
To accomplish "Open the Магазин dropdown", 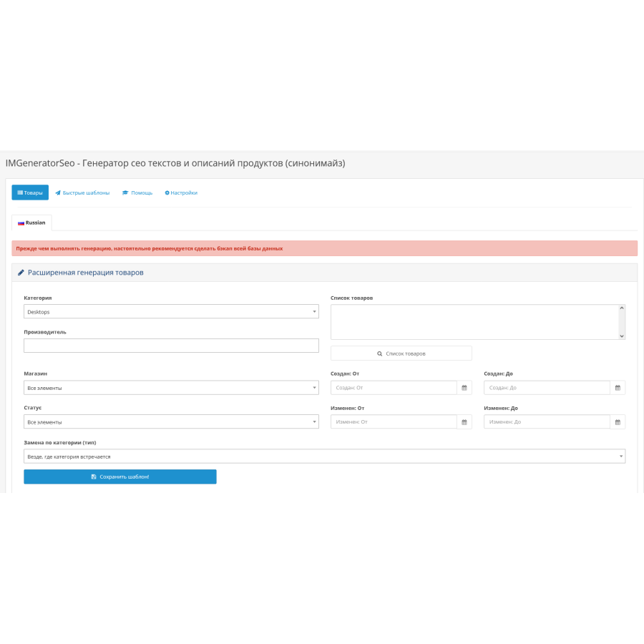I will tap(171, 388).
